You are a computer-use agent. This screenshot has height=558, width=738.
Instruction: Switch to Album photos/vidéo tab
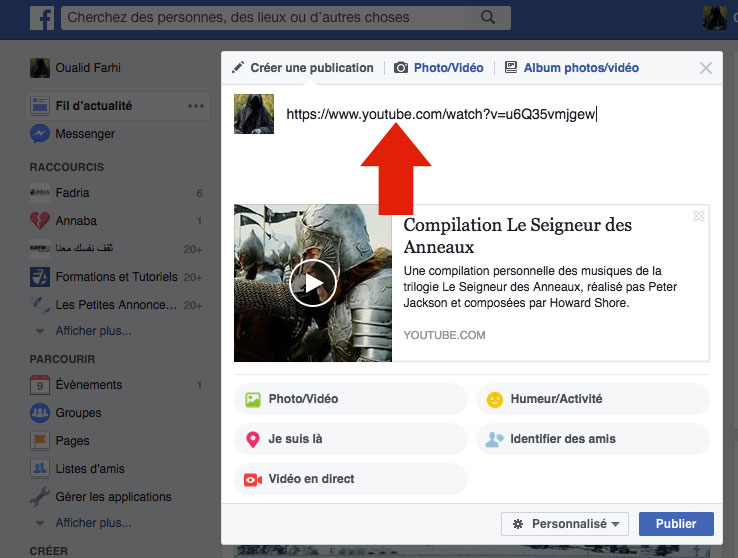[572, 68]
